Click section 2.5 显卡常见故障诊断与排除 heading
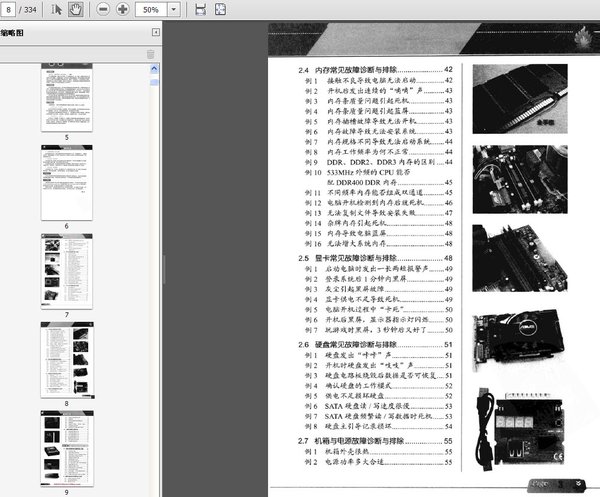600x497 pixels. coord(375,258)
